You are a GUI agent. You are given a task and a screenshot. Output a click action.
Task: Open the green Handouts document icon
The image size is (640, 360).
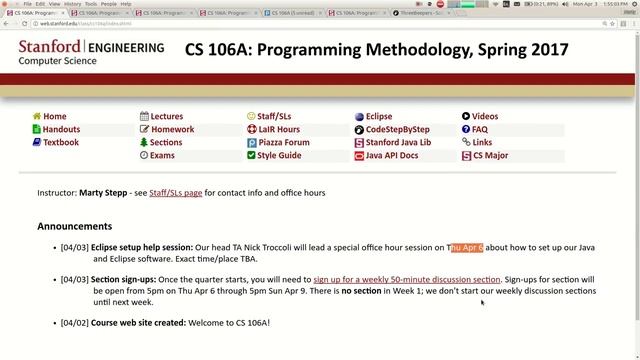(x=36, y=129)
